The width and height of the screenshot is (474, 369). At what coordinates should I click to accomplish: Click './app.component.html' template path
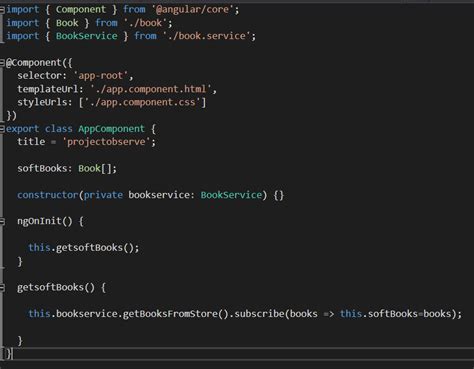click(151, 89)
